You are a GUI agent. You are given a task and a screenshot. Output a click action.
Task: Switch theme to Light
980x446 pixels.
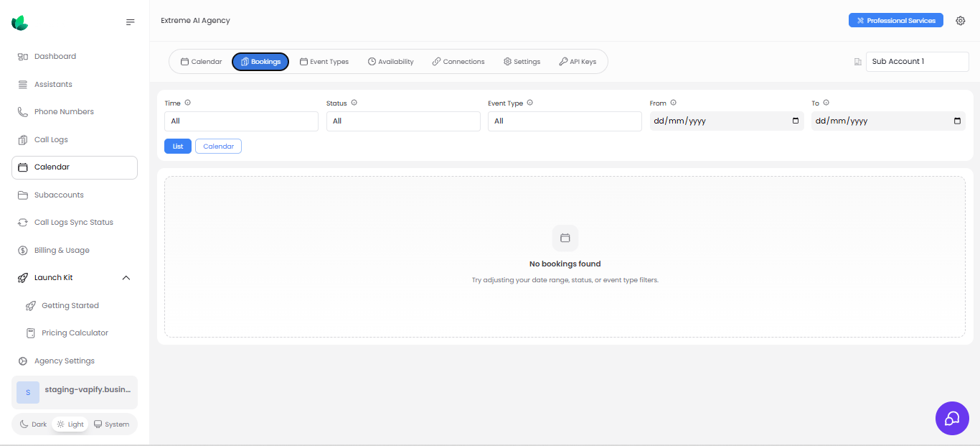[x=70, y=424]
